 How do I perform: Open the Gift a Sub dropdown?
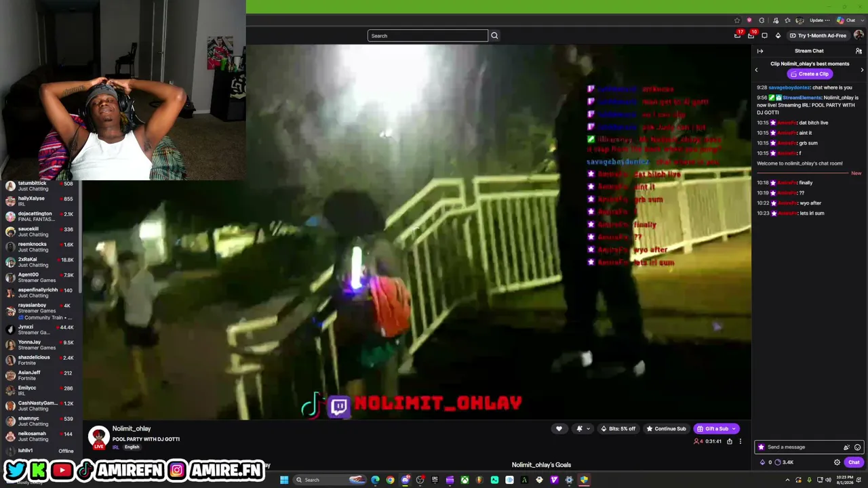point(716,428)
